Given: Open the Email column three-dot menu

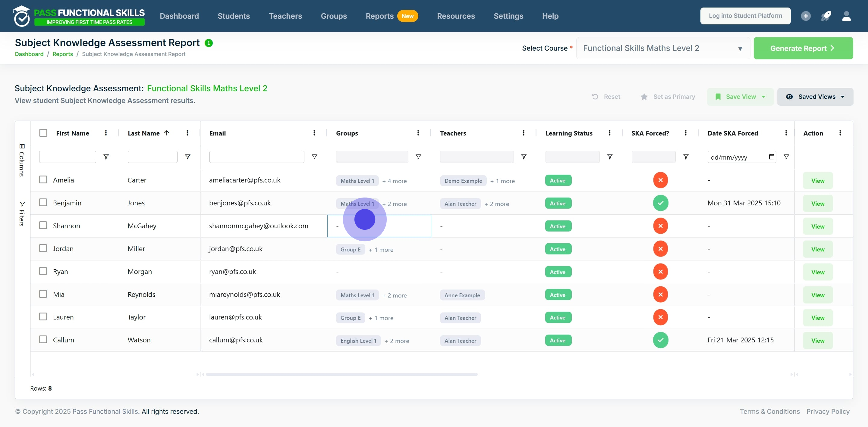Looking at the screenshot, I should [x=314, y=133].
